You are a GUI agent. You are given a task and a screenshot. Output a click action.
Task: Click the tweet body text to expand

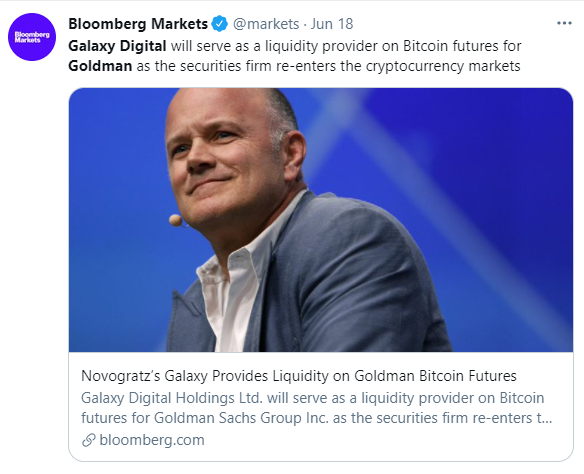click(x=295, y=56)
